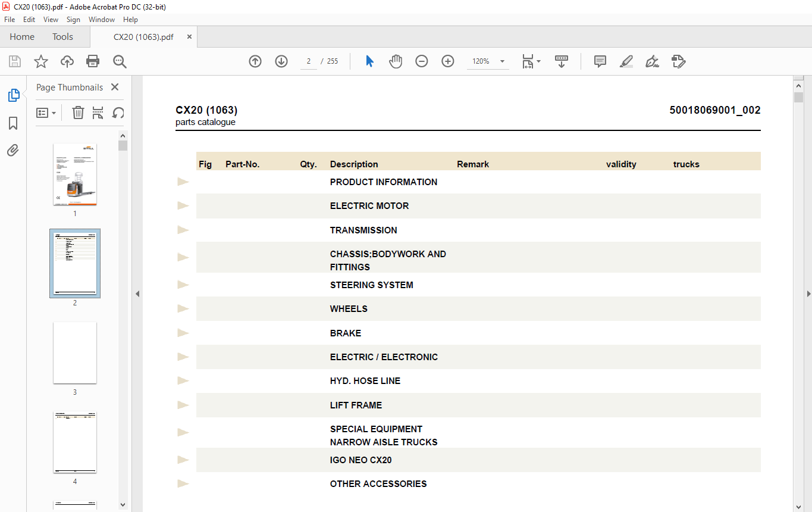
Task: Click the document number 50018069001_002
Action: (715, 110)
